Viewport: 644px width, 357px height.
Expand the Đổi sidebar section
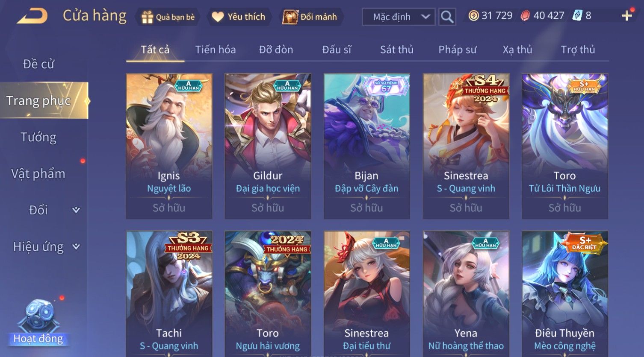(x=76, y=210)
